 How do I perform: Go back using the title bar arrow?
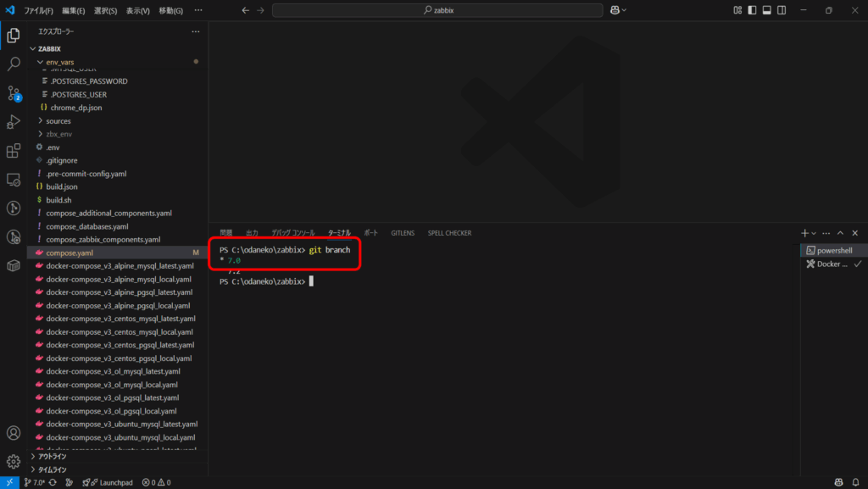pyautogui.click(x=245, y=10)
